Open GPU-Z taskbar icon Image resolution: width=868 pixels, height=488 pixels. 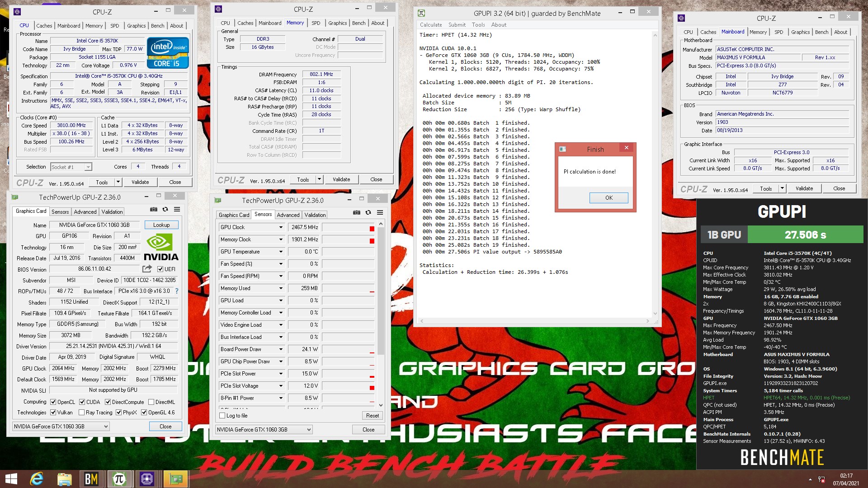tap(175, 479)
